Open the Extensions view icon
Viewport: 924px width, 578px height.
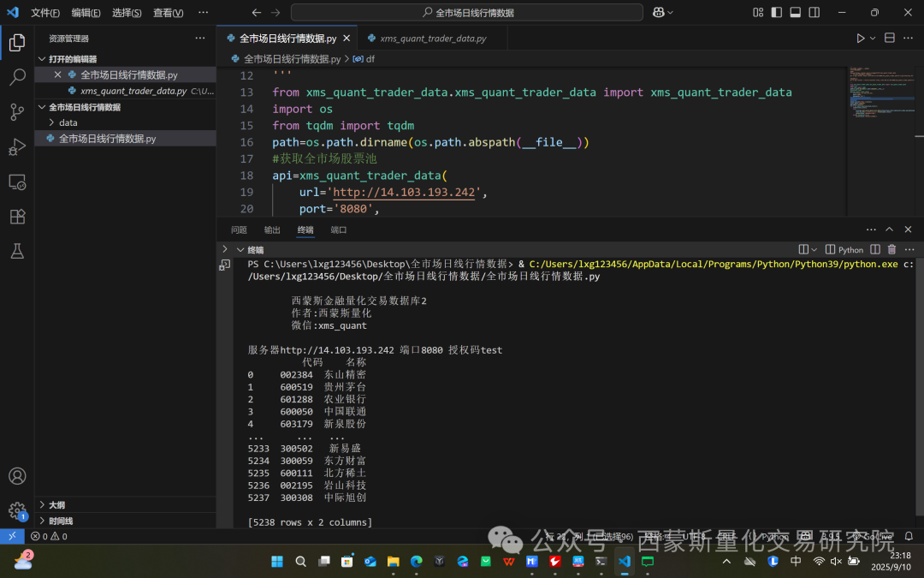tap(17, 217)
